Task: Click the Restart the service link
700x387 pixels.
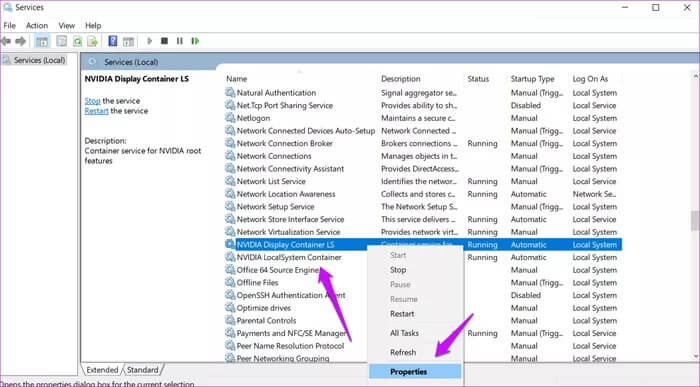Action: pos(96,111)
